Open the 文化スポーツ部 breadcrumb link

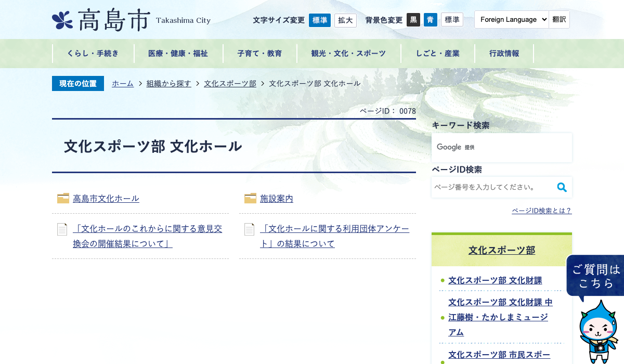pyautogui.click(x=230, y=83)
